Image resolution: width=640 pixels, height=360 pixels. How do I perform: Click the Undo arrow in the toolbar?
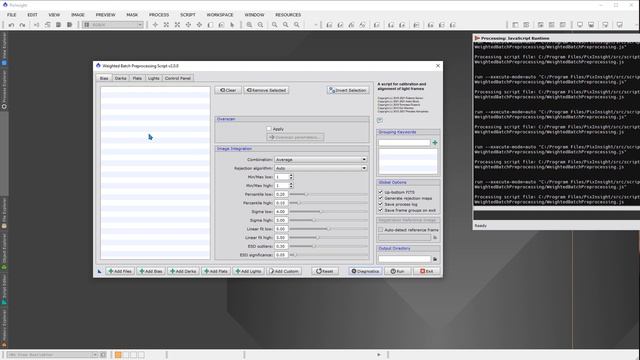coord(11,25)
